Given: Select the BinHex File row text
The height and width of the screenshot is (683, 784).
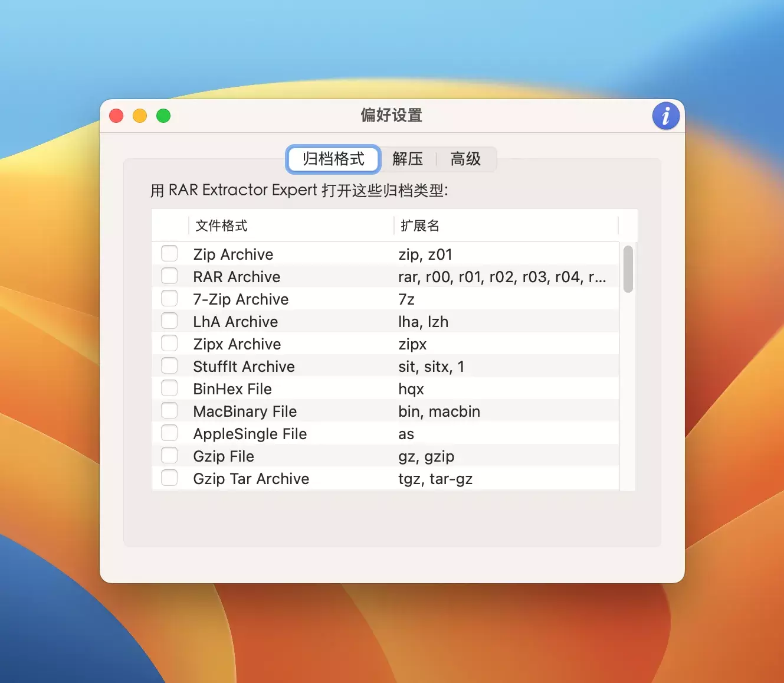Looking at the screenshot, I should pos(232,389).
